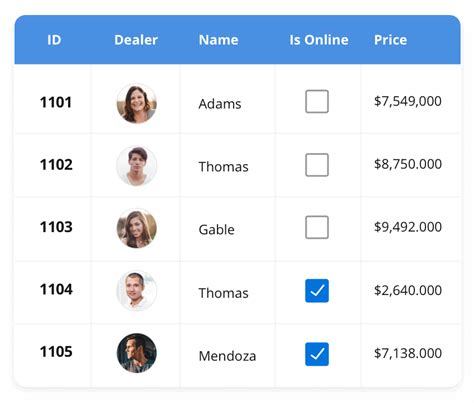Sort by Price column header
This screenshot has height=403, width=474.
[390, 40]
